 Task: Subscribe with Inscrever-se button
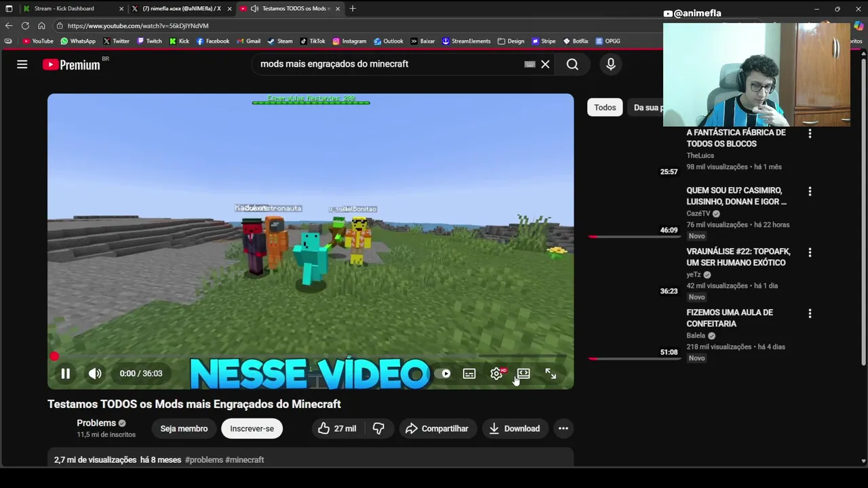point(252,428)
